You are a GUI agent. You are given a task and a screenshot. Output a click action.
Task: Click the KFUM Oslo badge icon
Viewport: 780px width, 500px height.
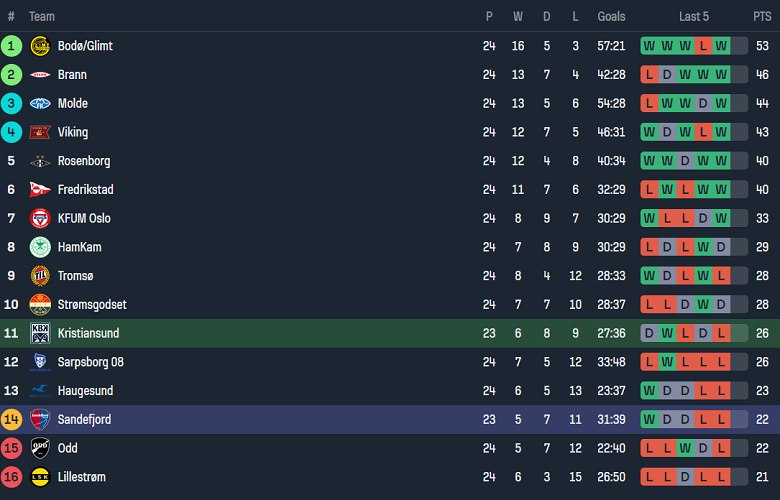click(x=40, y=219)
